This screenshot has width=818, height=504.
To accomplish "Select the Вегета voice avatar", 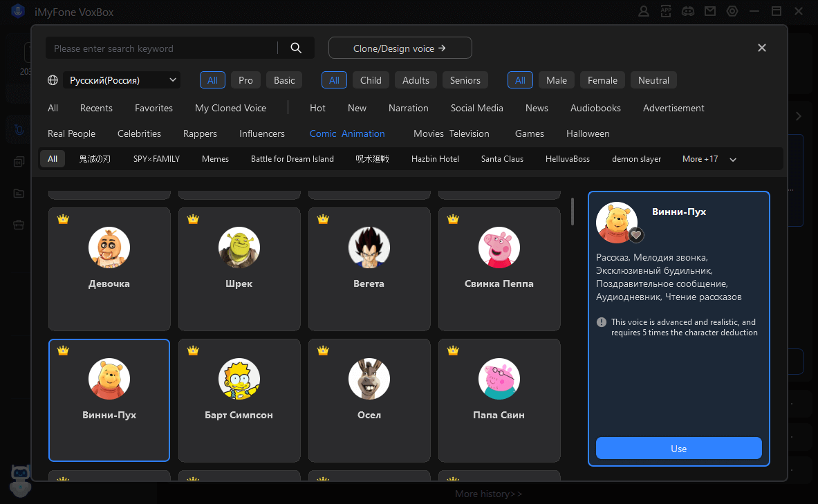I will (369, 248).
